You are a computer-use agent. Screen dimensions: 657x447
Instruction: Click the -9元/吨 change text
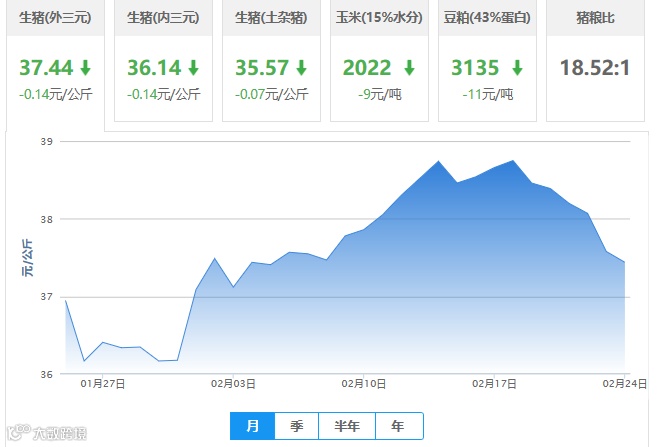click(x=380, y=94)
